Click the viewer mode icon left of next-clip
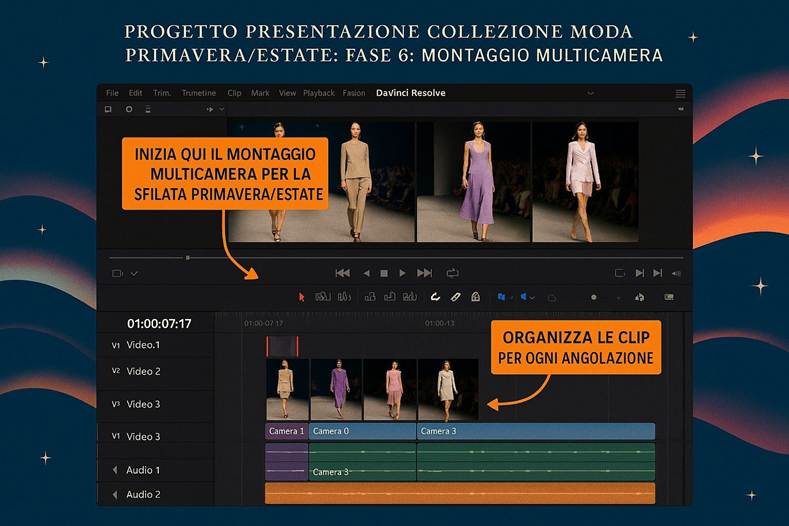This screenshot has height=526, width=789. (x=620, y=273)
